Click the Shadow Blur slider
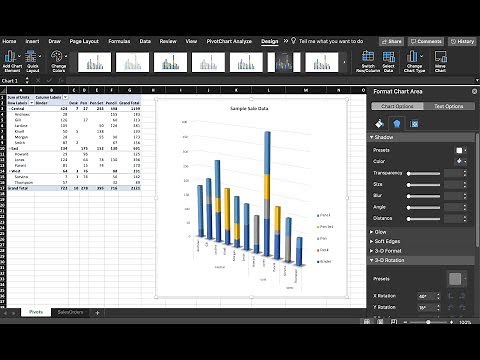This screenshot has width=480, height=360. [x=423, y=196]
